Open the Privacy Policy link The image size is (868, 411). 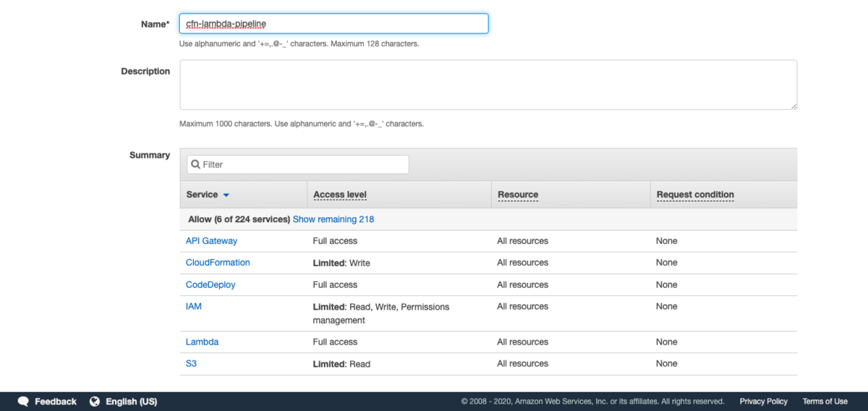point(763,402)
